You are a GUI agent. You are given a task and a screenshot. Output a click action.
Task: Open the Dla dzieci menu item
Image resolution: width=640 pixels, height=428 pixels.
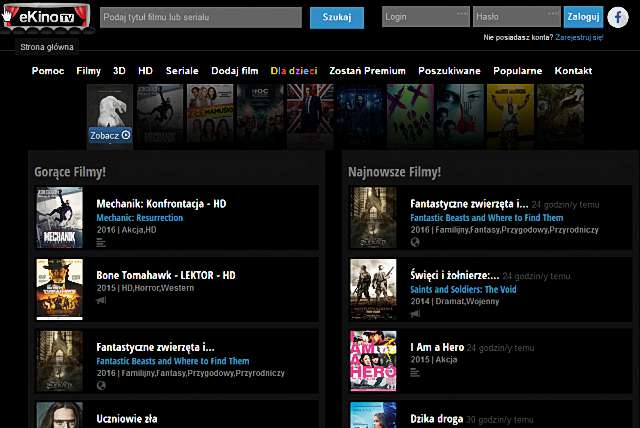(294, 71)
